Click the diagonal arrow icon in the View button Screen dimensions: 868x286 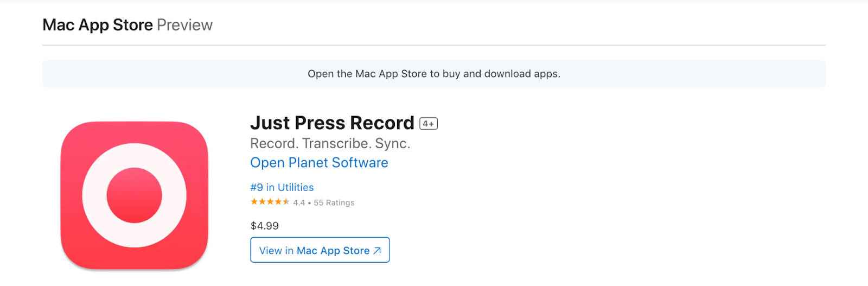(378, 251)
